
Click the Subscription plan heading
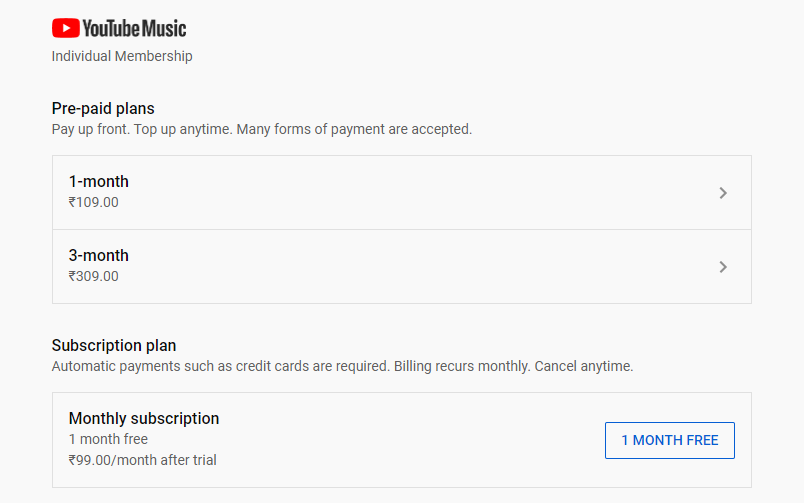(x=114, y=346)
